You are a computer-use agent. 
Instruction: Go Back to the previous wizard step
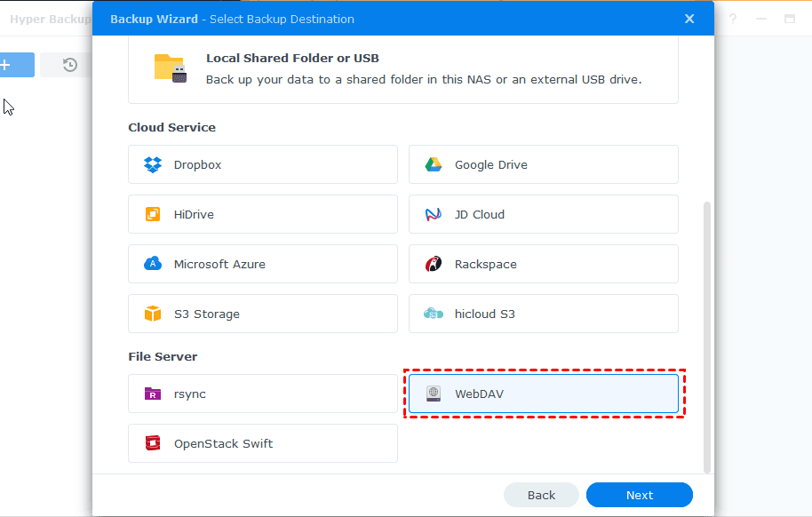[541, 495]
